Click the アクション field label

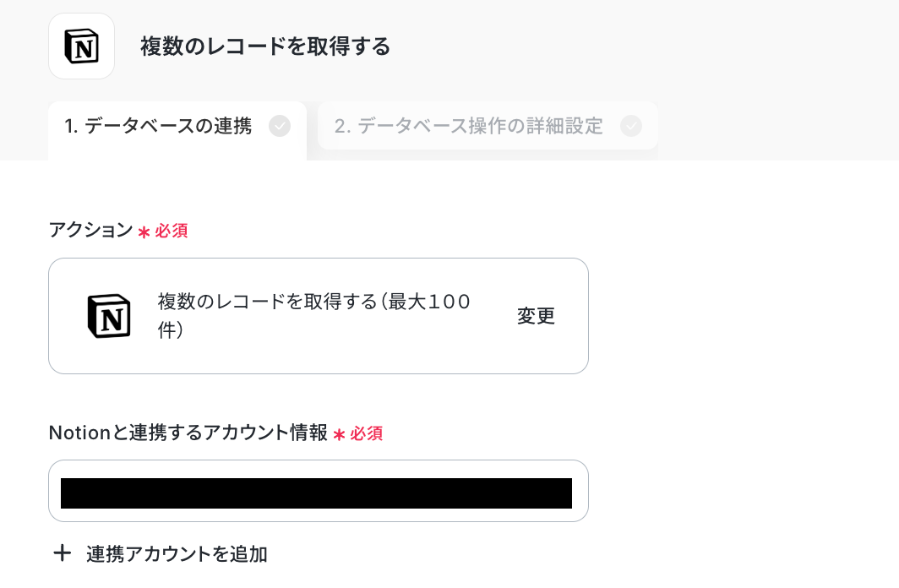[x=90, y=230]
